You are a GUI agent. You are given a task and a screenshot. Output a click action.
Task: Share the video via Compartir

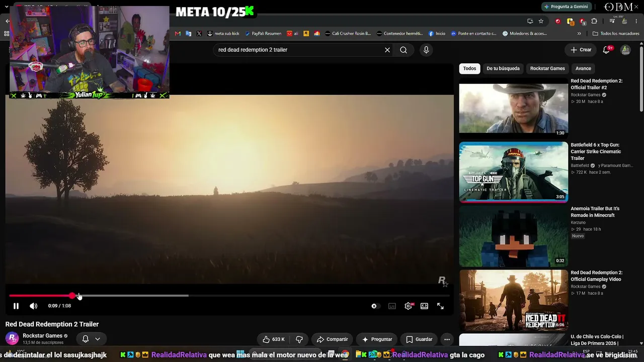pos(332,339)
